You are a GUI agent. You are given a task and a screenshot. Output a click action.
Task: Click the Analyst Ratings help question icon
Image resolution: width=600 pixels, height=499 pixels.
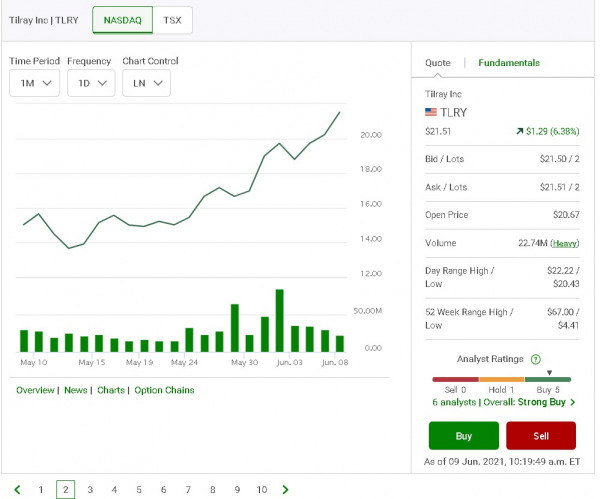pos(536,359)
